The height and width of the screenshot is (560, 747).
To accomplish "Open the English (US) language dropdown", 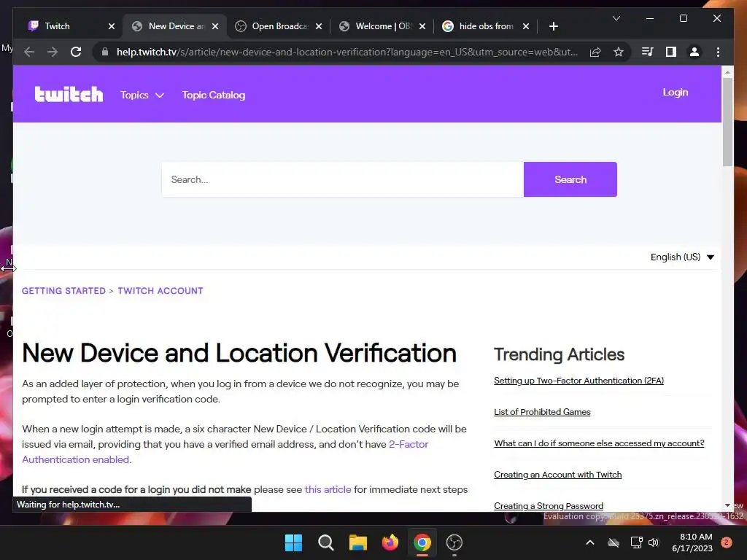I will click(x=682, y=257).
